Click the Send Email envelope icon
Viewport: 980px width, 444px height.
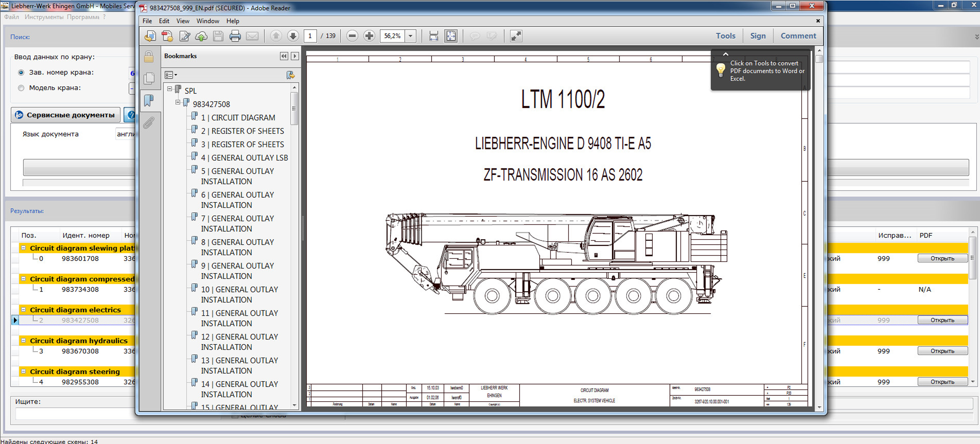tap(252, 36)
